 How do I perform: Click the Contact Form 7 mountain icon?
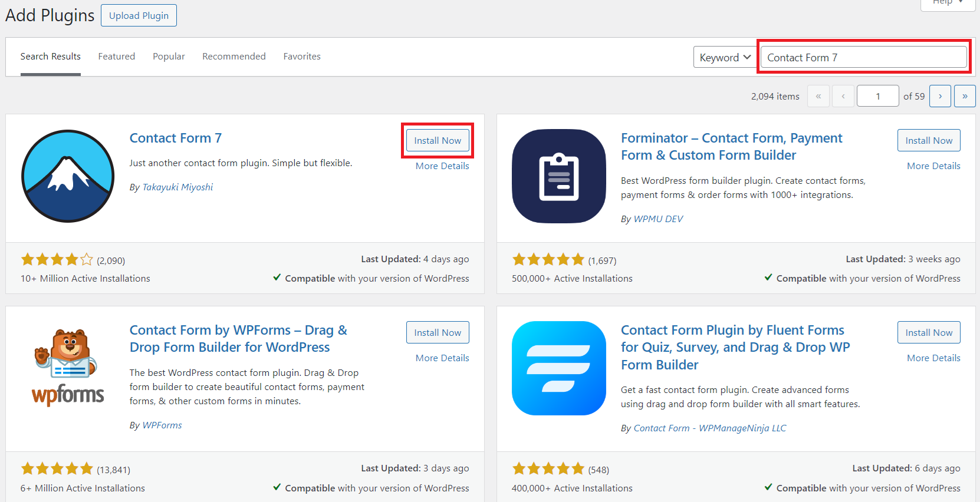click(68, 176)
